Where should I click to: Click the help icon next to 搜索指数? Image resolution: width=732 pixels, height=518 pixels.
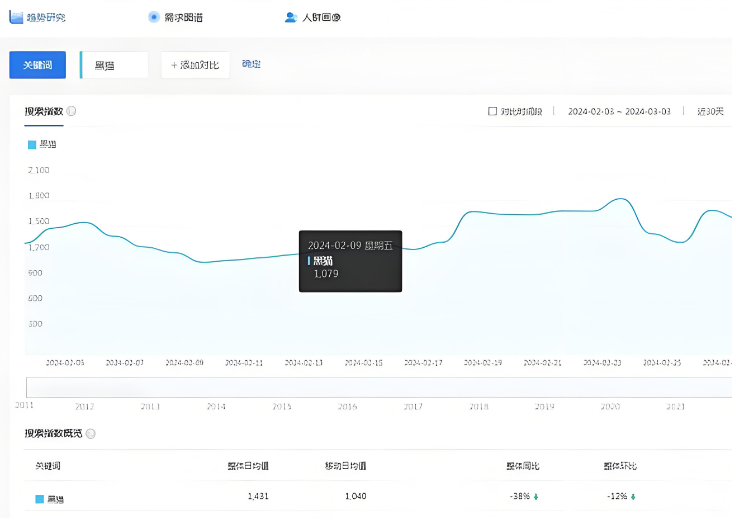(x=71, y=111)
